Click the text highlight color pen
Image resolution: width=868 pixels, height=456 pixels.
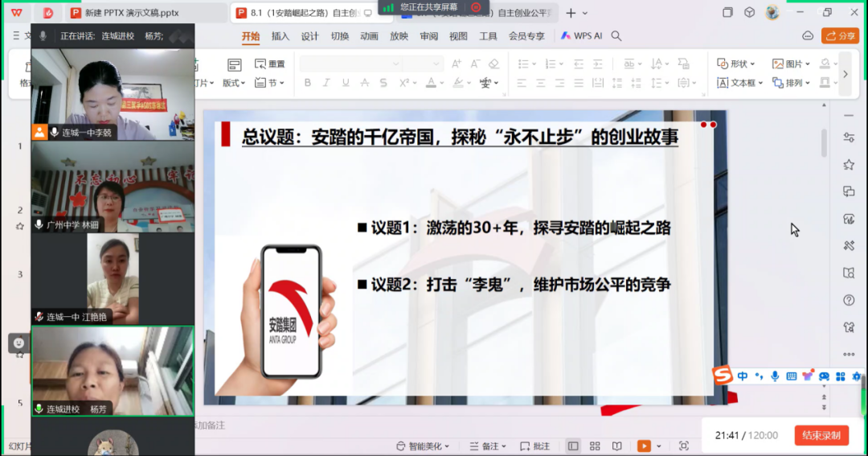458,83
